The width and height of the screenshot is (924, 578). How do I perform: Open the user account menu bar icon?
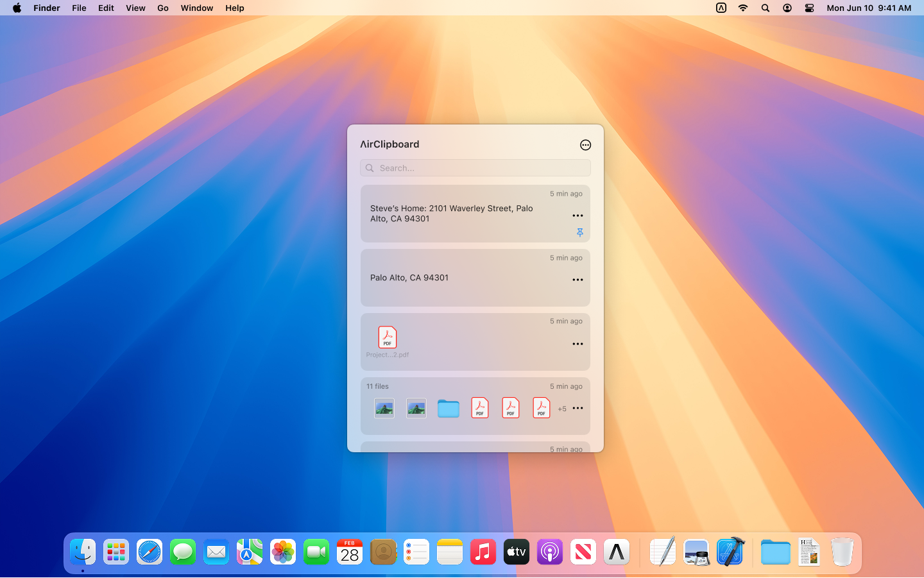point(787,8)
